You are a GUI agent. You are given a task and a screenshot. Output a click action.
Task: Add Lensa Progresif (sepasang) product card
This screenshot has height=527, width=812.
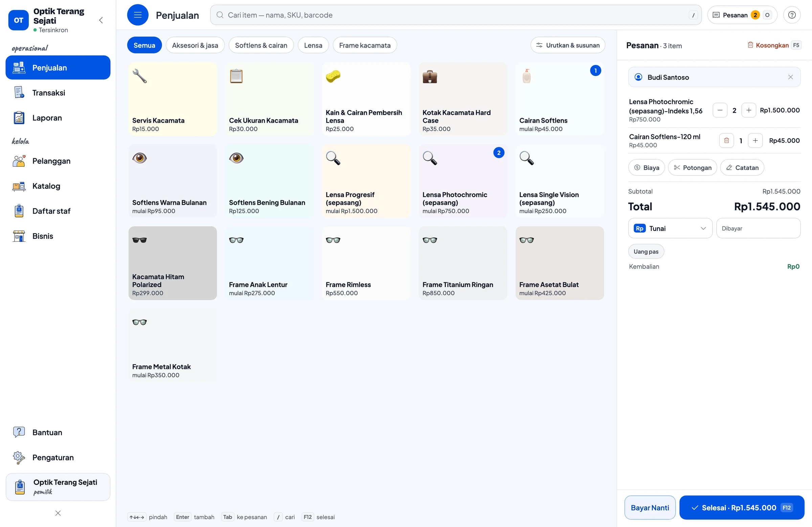pyautogui.click(x=366, y=181)
